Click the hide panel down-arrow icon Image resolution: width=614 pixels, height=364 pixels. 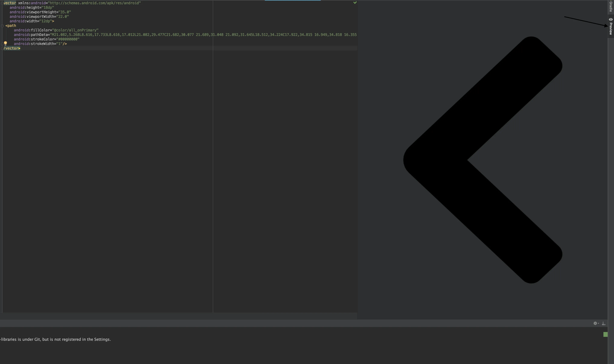pos(603,323)
